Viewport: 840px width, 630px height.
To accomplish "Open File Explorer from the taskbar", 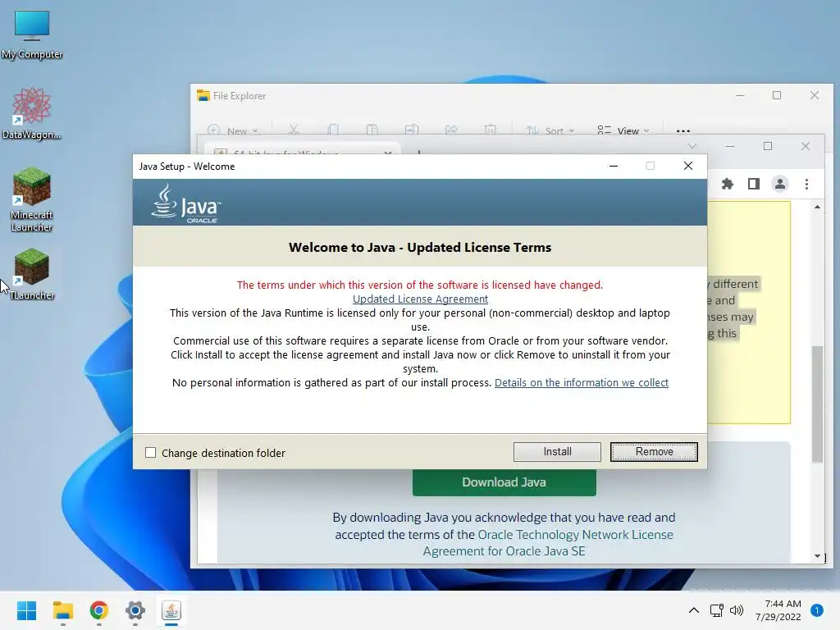I will 62,610.
